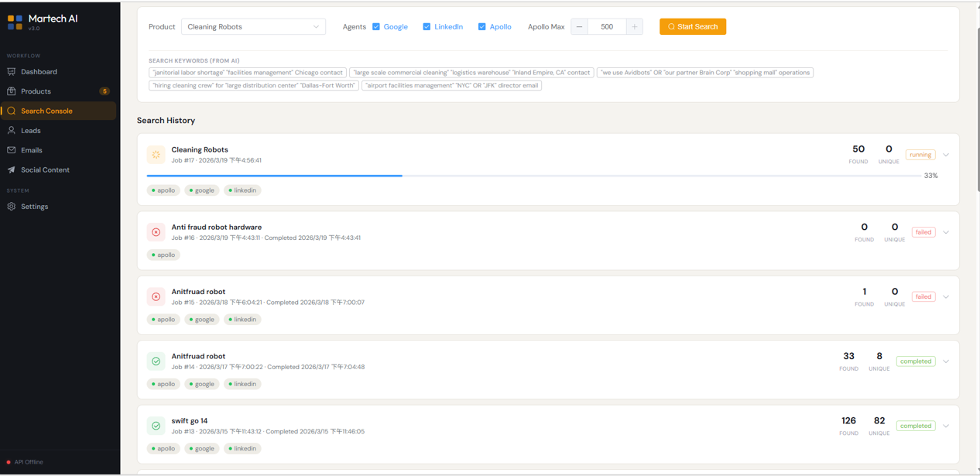Click the Apollo Max value field showing 500

607,27
